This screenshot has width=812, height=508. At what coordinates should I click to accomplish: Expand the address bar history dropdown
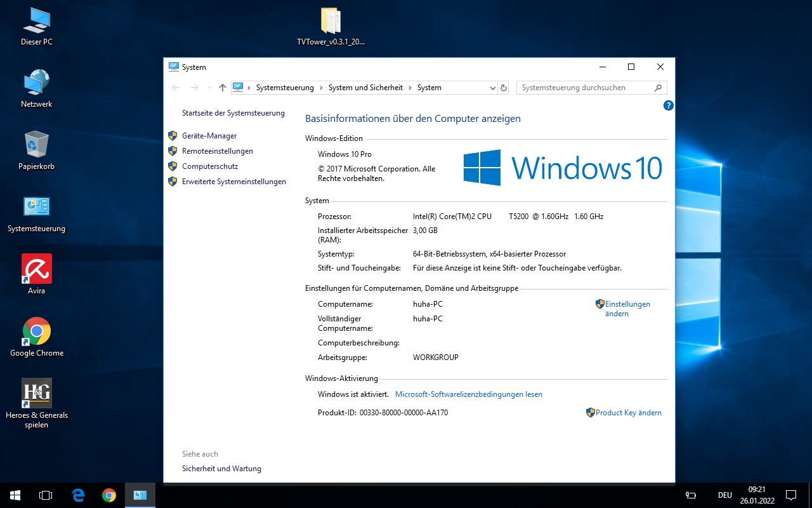click(493, 88)
